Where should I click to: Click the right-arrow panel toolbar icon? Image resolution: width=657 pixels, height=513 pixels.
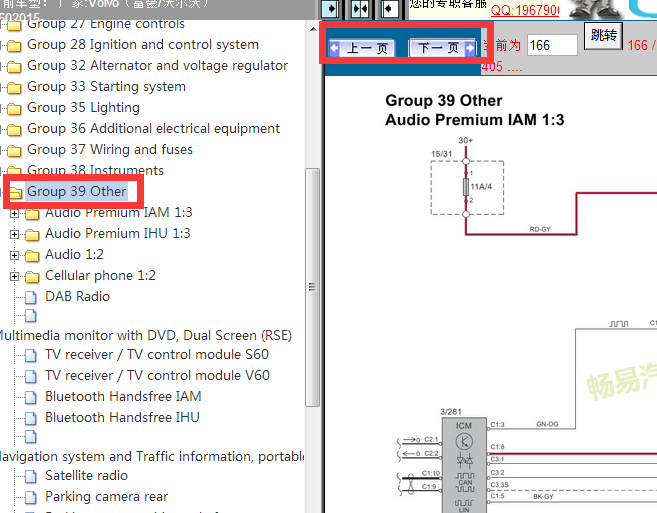point(330,8)
